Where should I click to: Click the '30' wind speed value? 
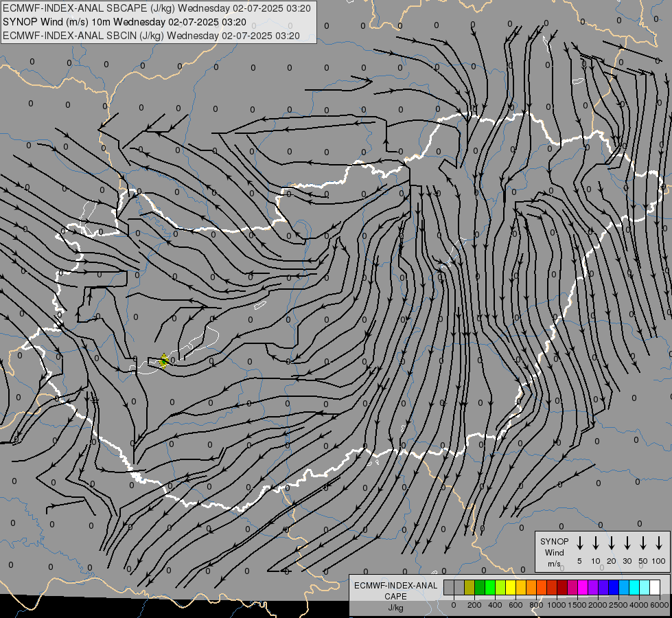[x=627, y=561]
